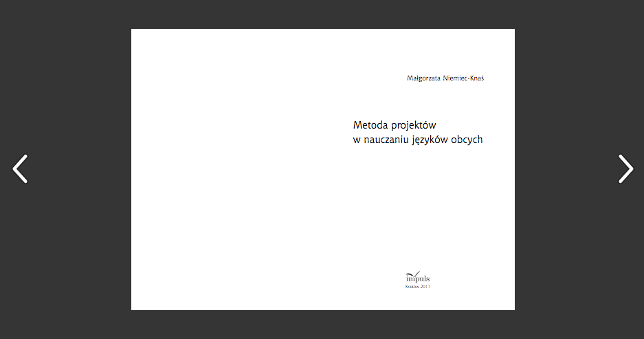Viewport: 644px width, 339px height.
Task: Go to the previous page arrow
Action: [x=21, y=168]
